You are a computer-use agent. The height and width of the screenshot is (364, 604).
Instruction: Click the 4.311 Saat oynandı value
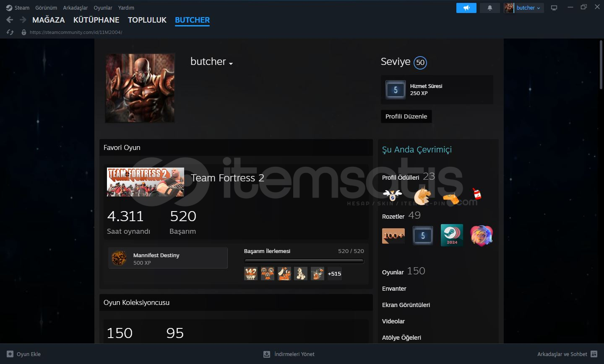pyautogui.click(x=125, y=216)
